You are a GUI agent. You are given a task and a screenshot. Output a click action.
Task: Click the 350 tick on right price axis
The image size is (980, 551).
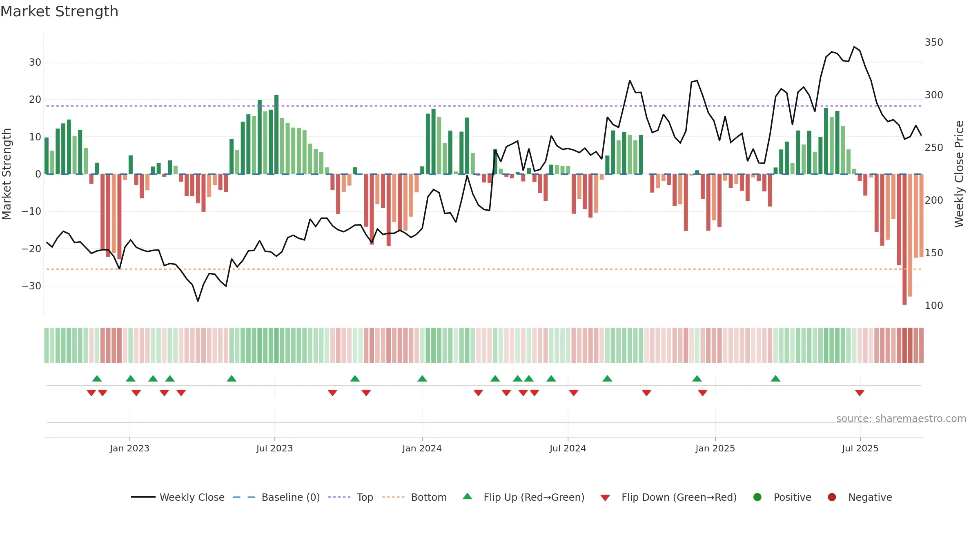coord(934,42)
